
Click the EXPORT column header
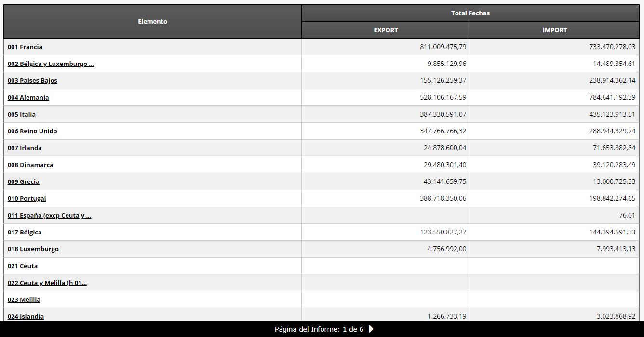[x=386, y=30]
